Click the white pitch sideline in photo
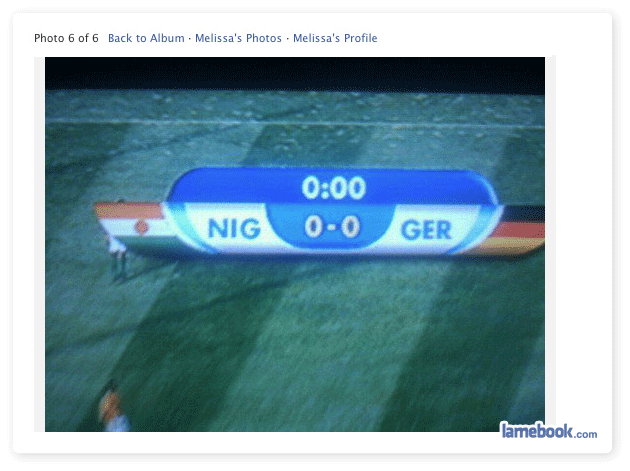This screenshot has width=630, height=471. click(295, 122)
